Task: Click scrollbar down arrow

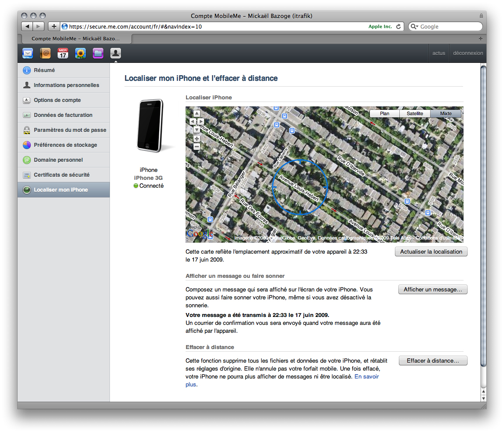Action: (x=483, y=399)
